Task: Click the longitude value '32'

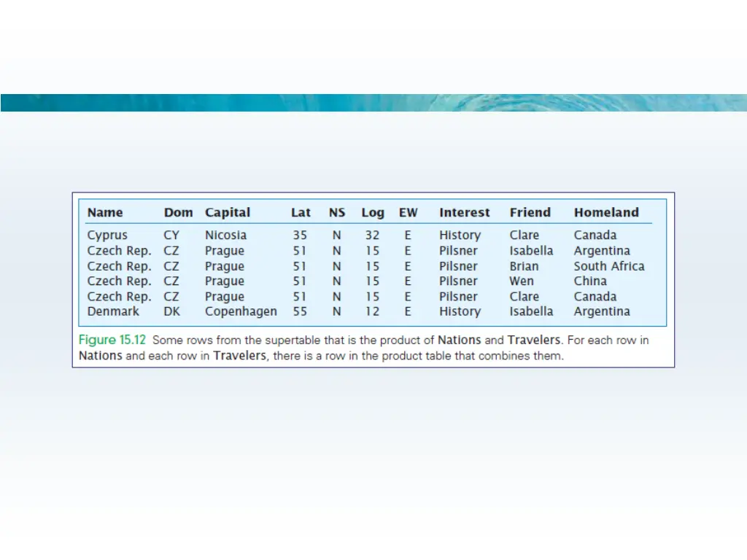Action: (373, 236)
